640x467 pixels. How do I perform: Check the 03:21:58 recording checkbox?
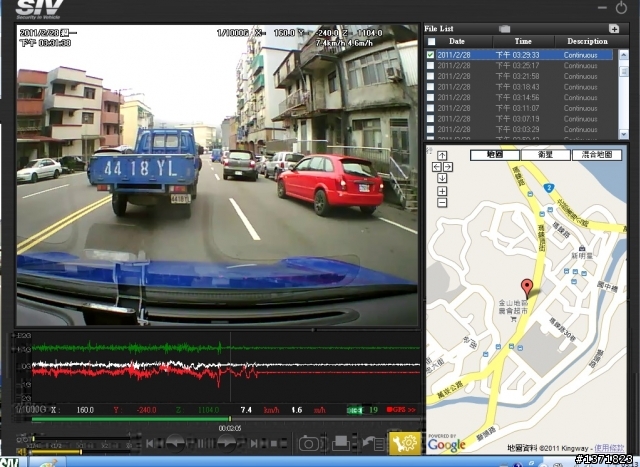(x=430, y=76)
